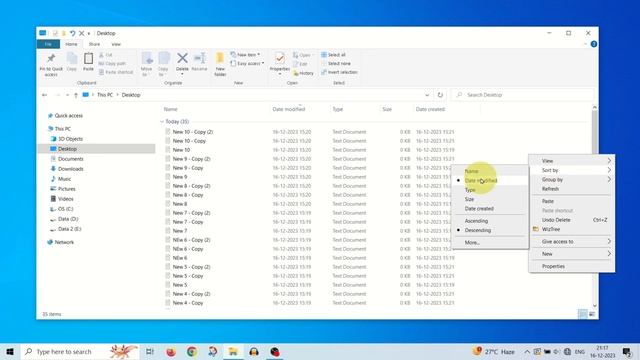Viewport: 640px width, 360px height.
Task: Click the Edit ribbon button
Action: [x=300, y=64]
